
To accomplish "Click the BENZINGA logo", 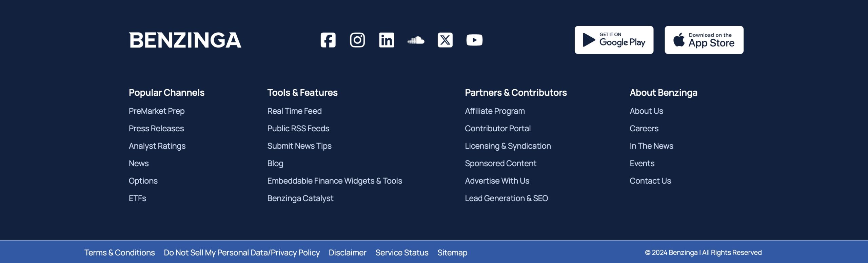I will 185,40.
